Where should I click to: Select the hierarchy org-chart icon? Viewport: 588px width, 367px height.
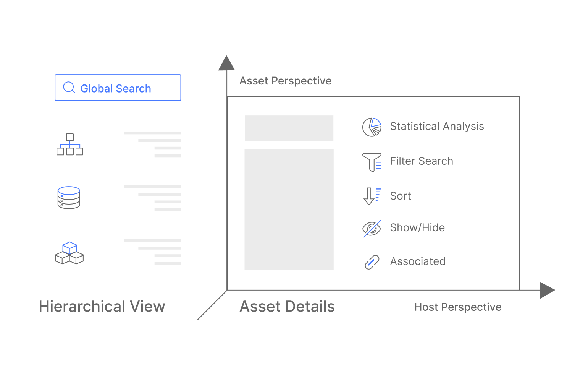pos(69,145)
